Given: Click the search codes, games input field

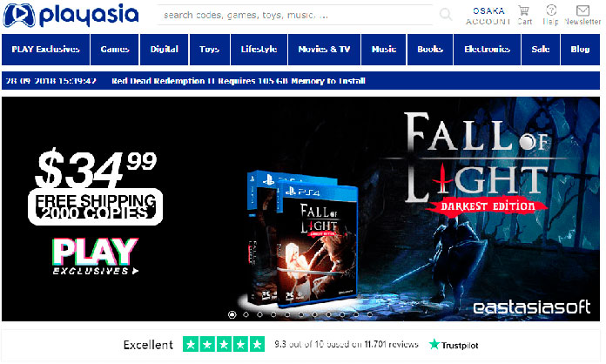Looking at the screenshot, I should click(x=295, y=15).
